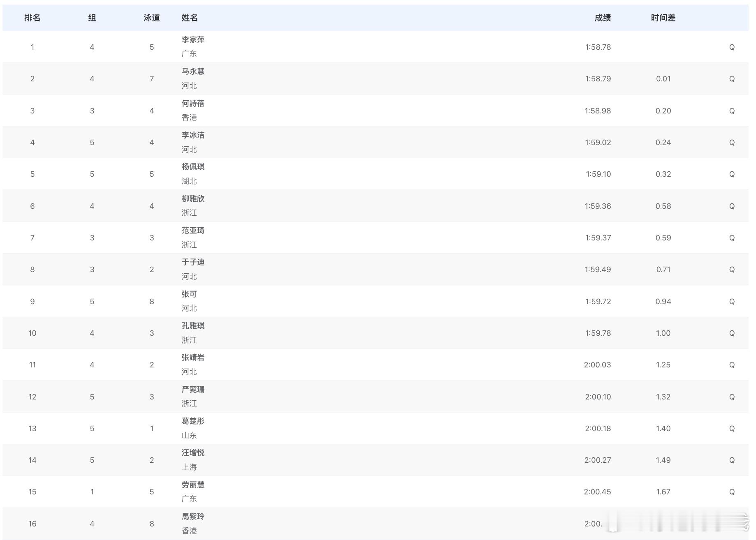Click the Q marker next to 于子迪
This screenshot has width=756, height=540.
(732, 269)
